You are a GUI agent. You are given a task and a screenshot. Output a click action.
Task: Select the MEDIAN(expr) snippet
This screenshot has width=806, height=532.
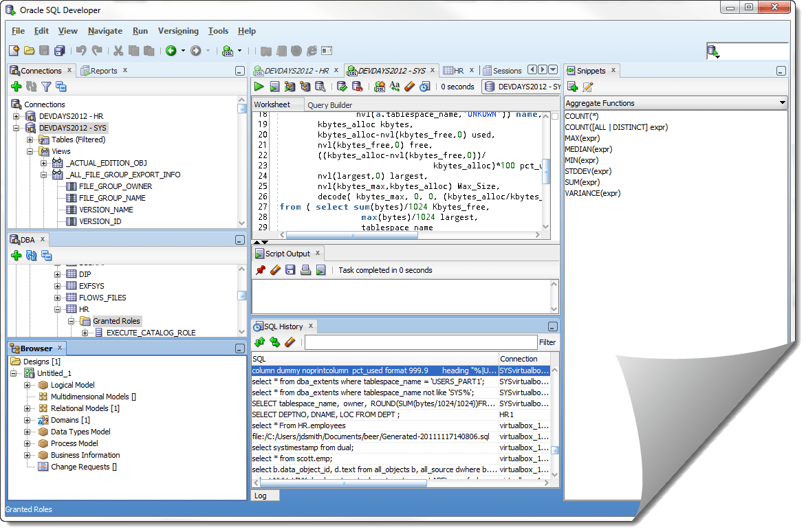click(588, 149)
